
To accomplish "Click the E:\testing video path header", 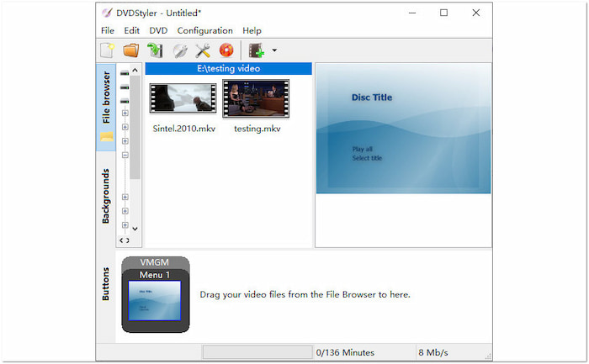I will 228,69.
